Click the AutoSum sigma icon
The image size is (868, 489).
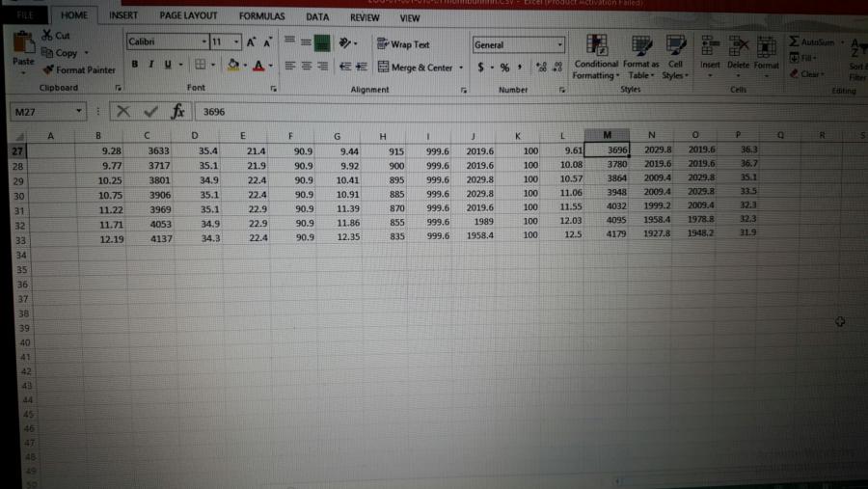(x=794, y=42)
